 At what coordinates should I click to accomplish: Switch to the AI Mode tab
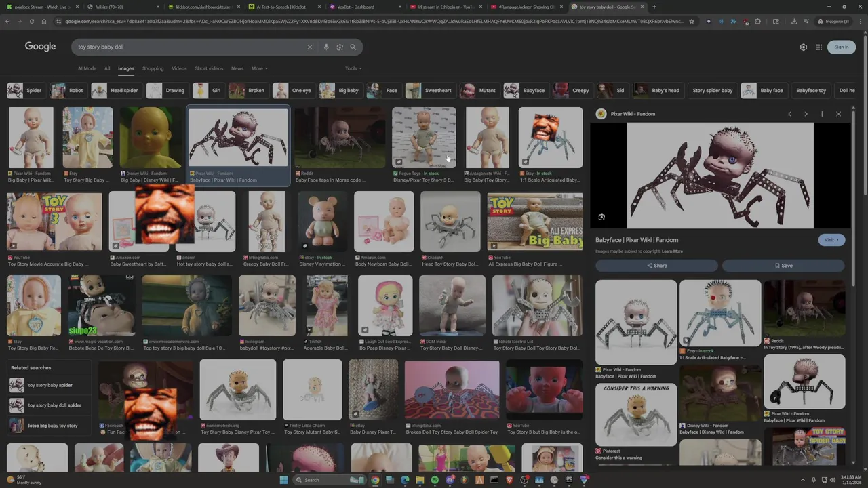pos(87,68)
